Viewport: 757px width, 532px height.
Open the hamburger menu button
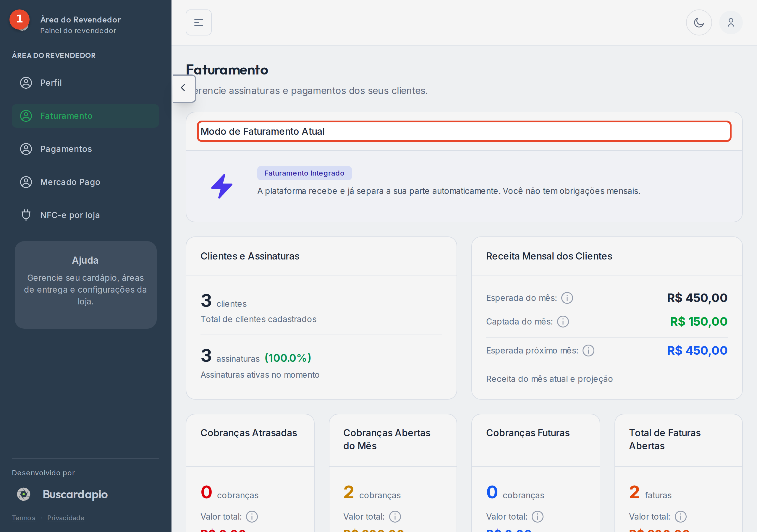[198, 22]
